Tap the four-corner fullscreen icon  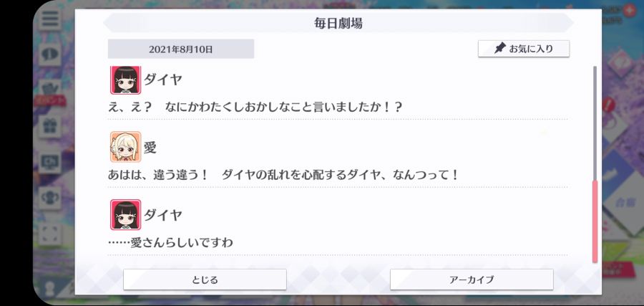click(50, 234)
